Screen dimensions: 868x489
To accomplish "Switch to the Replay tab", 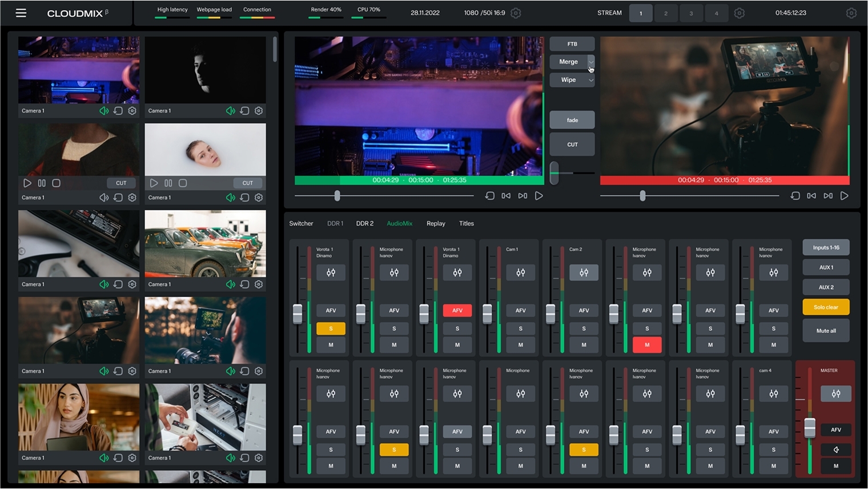I will pos(436,223).
